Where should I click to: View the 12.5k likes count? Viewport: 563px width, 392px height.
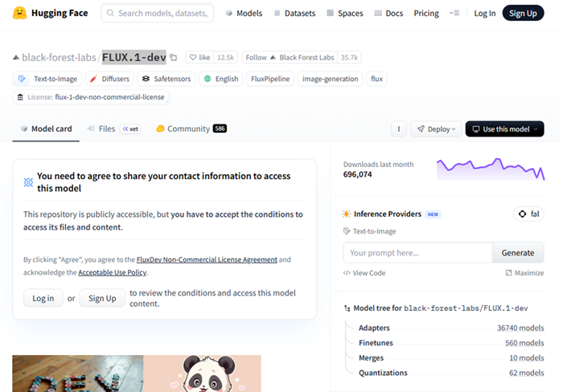225,57
